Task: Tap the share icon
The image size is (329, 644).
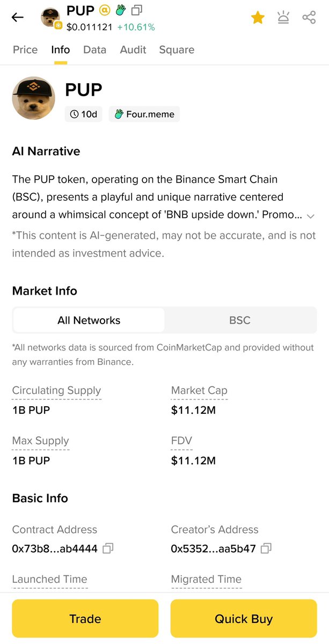Action: [309, 17]
